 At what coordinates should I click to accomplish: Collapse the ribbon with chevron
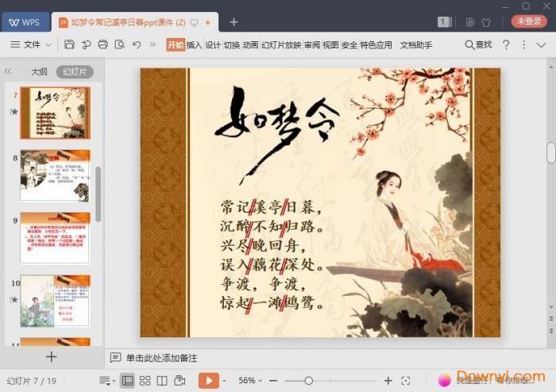click(x=541, y=45)
